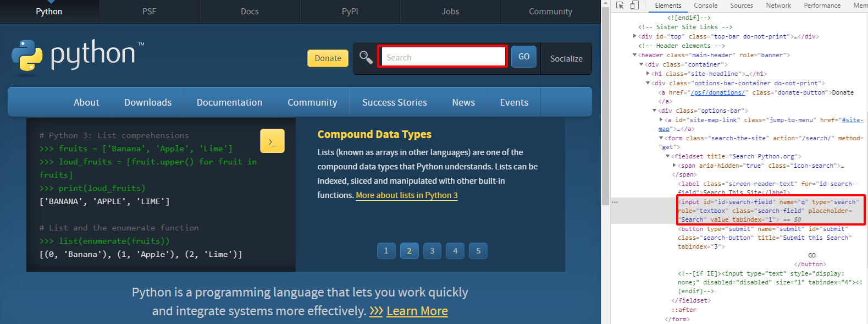Open the Performance tab in DevTools

click(822, 6)
